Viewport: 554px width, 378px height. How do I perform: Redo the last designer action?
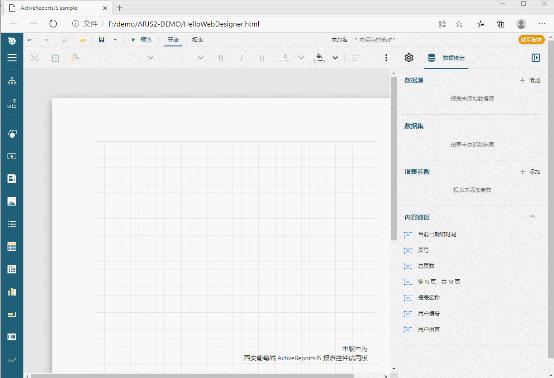point(46,40)
